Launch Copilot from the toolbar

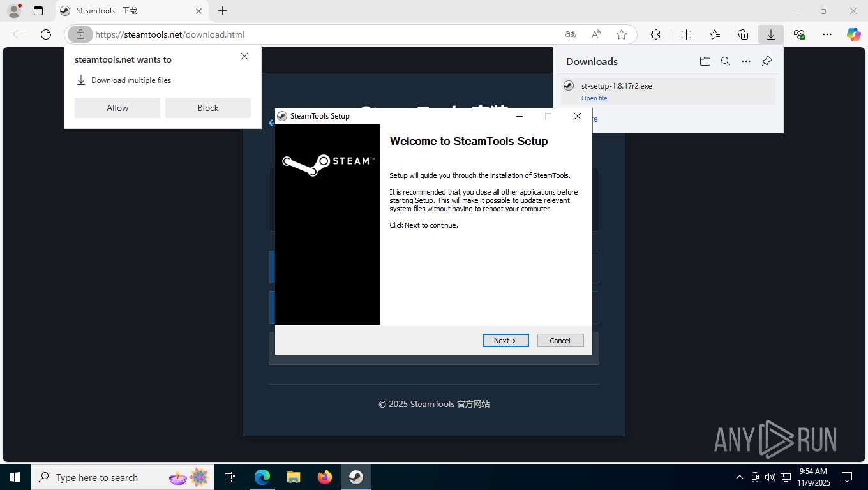click(x=853, y=34)
